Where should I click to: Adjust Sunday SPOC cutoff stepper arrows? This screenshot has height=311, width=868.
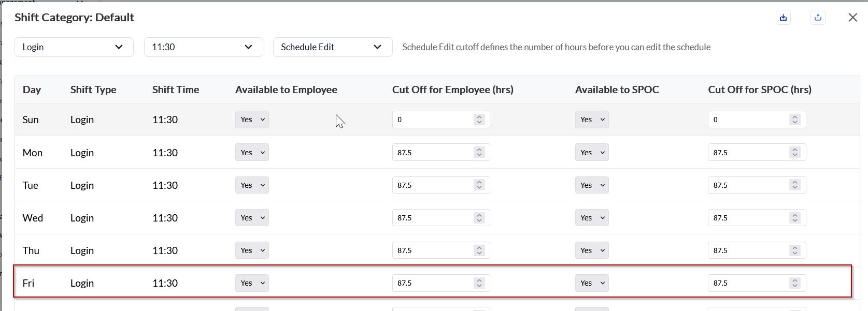coord(795,120)
